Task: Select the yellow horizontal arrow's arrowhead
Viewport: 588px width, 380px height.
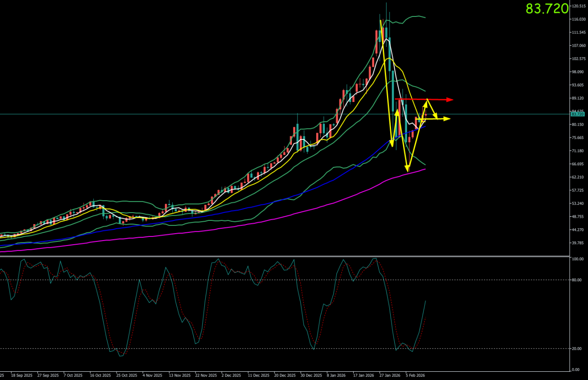Action: (x=448, y=119)
